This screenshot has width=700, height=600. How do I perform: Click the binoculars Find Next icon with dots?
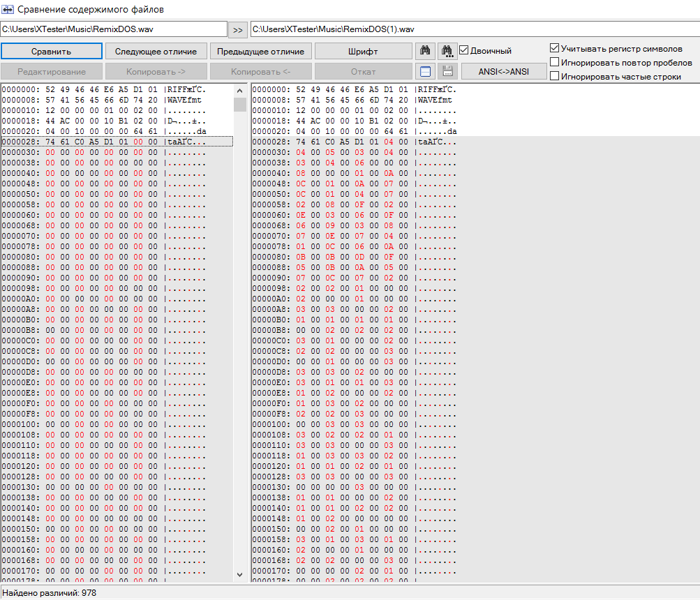click(447, 51)
